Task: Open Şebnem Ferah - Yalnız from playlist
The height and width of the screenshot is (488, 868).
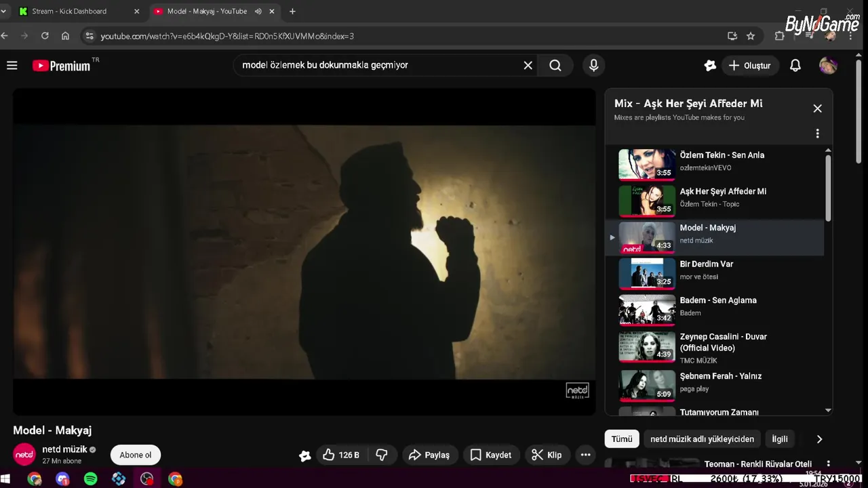Action: click(x=714, y=386)
